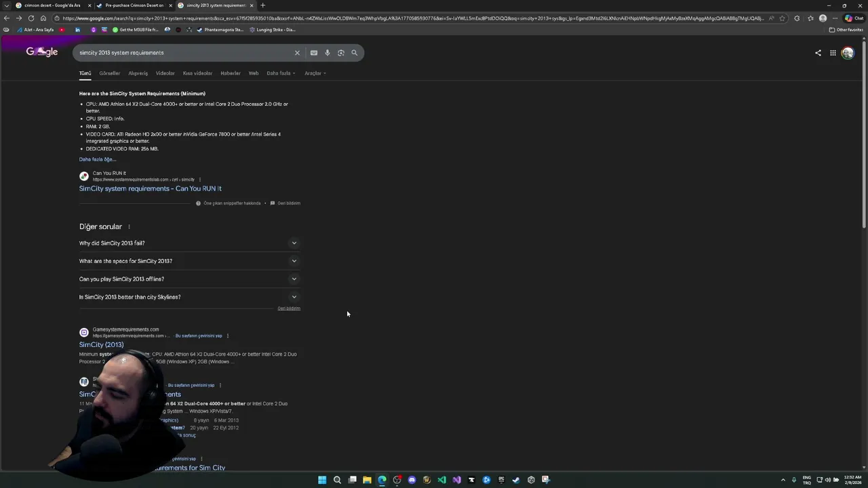Open the on-screen keyboard icon in search box
Viewport: 868px width, 488px height.
point(314,53)
